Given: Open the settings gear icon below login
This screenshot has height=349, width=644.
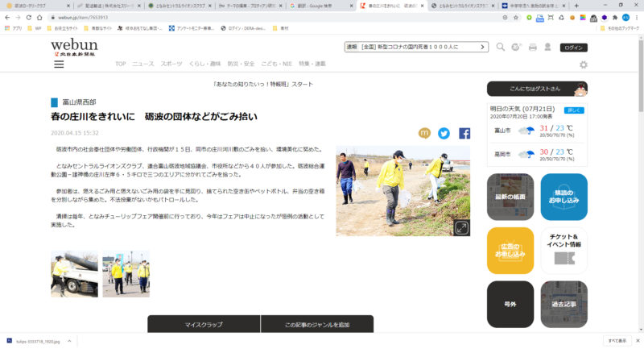Looking at the screenshot, I should pyautogui.click(x=583, y=64).
